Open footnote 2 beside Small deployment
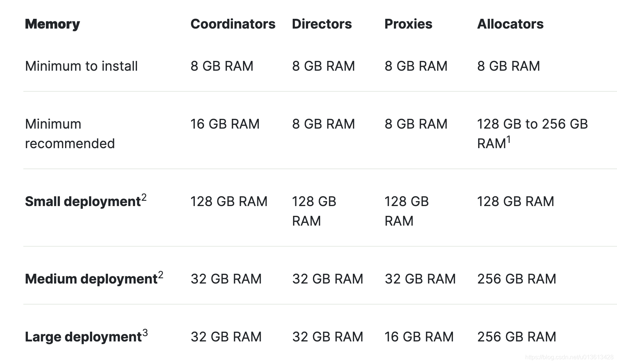Viewport: 617px width, 364px height. tap(144, 197)
